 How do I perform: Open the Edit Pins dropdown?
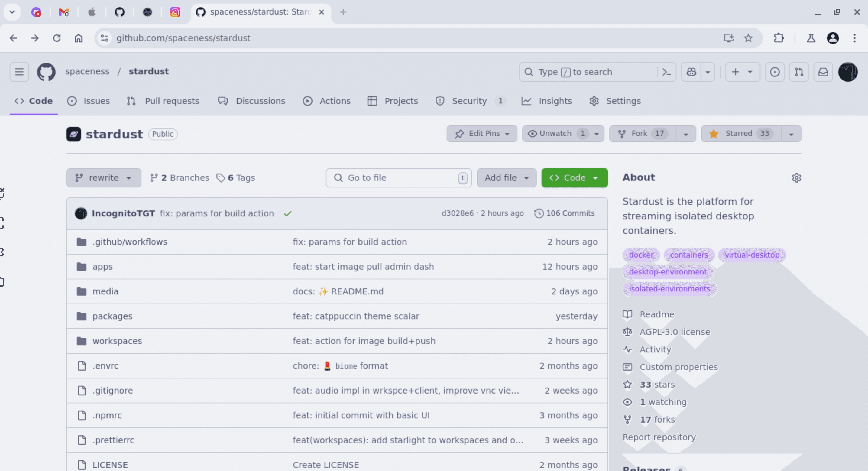[482, 134]
